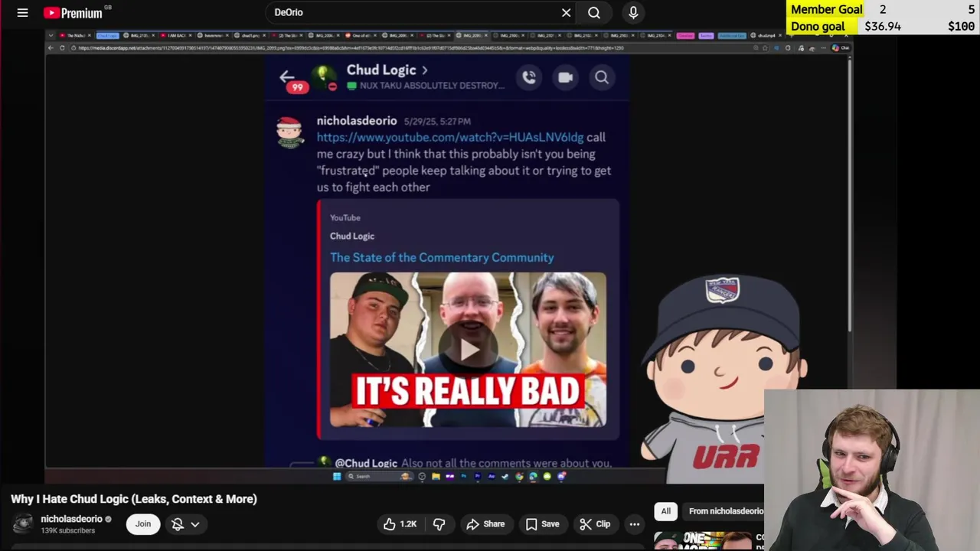
Task: Open nicholasdeorio channel avatar
Action: [23, 523]
